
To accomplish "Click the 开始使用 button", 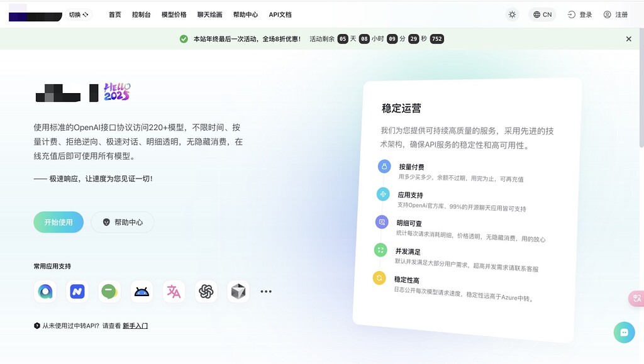I will click(58, 222).
